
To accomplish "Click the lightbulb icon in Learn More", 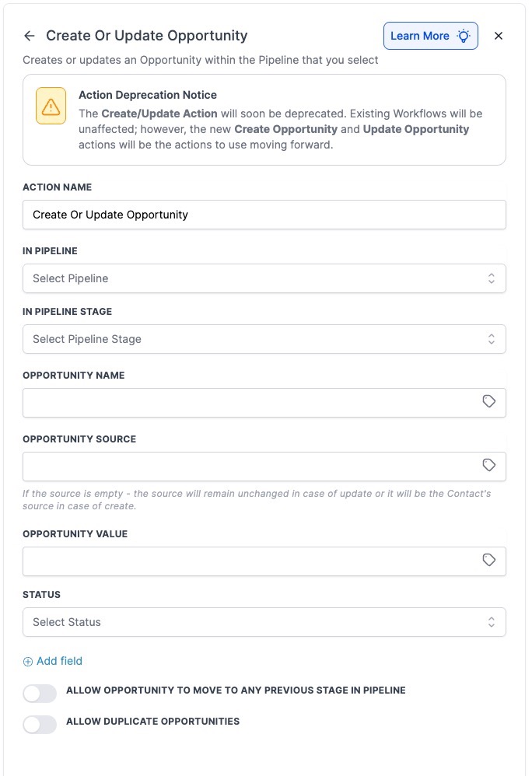I will point(464,36).
